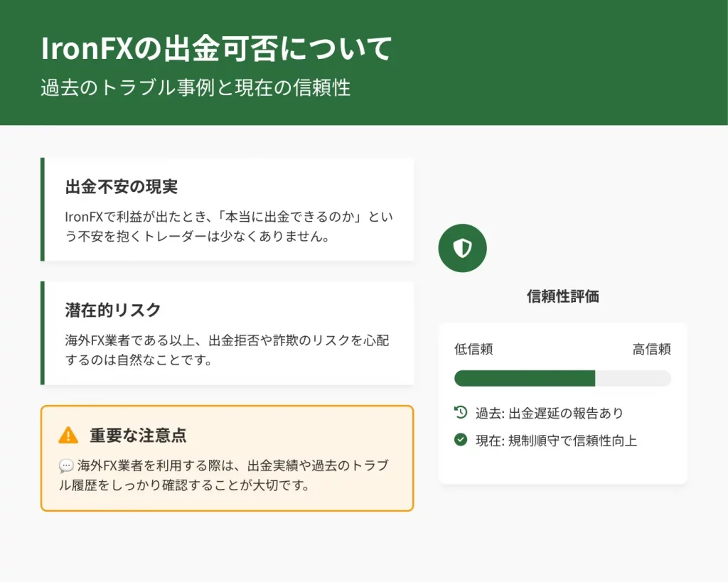Click the shield icon in the green circle
This screenshot has height=582, width=728.
(x=462, y=248)
